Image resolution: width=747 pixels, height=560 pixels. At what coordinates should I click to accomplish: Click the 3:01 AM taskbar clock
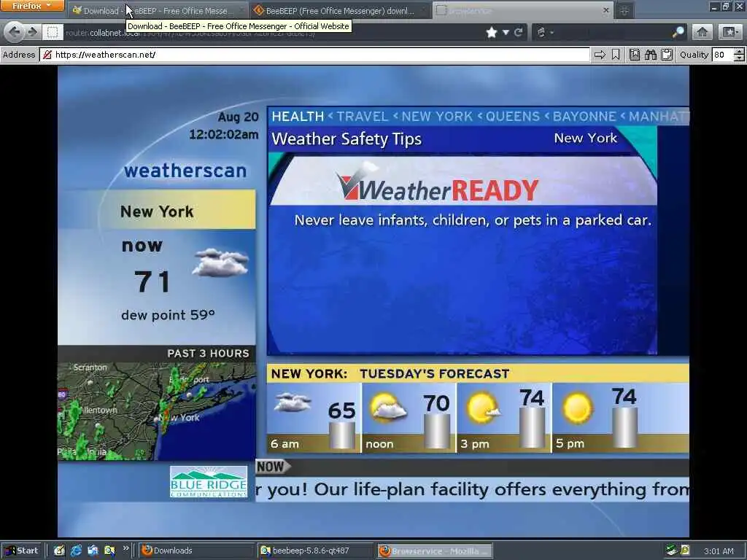(x=719, y=551)
